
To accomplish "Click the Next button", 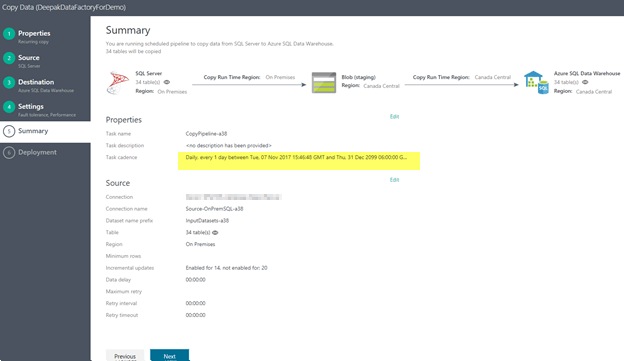I will [170, 355].
